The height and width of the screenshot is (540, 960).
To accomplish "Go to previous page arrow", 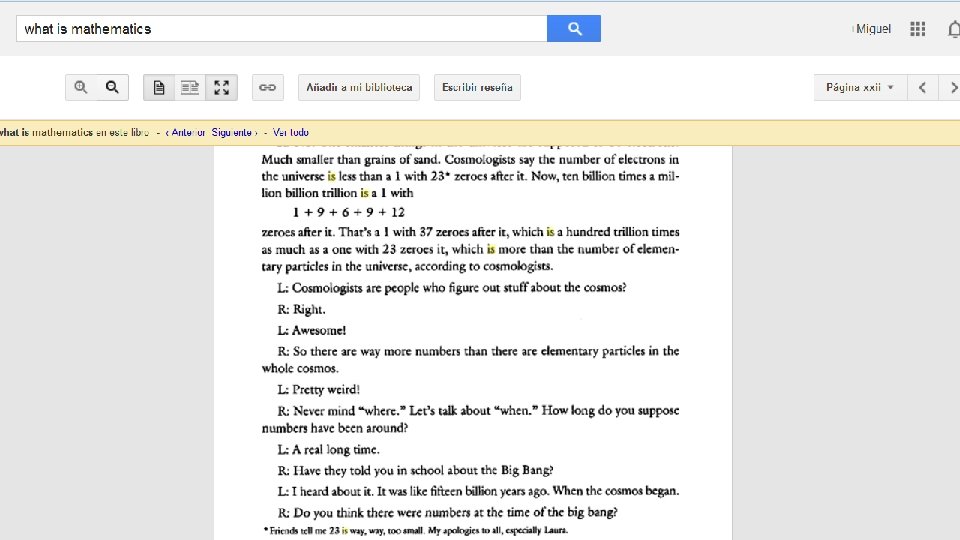I will [922, 88].
